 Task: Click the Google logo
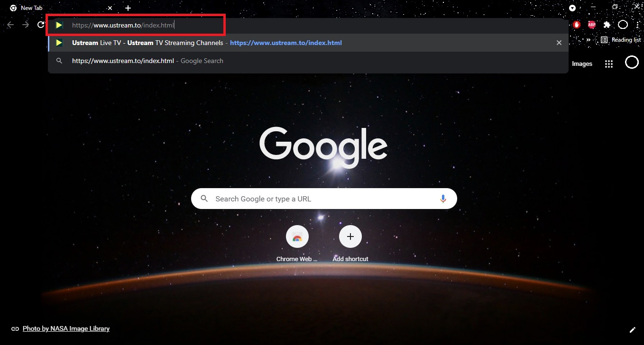point(324,147)
